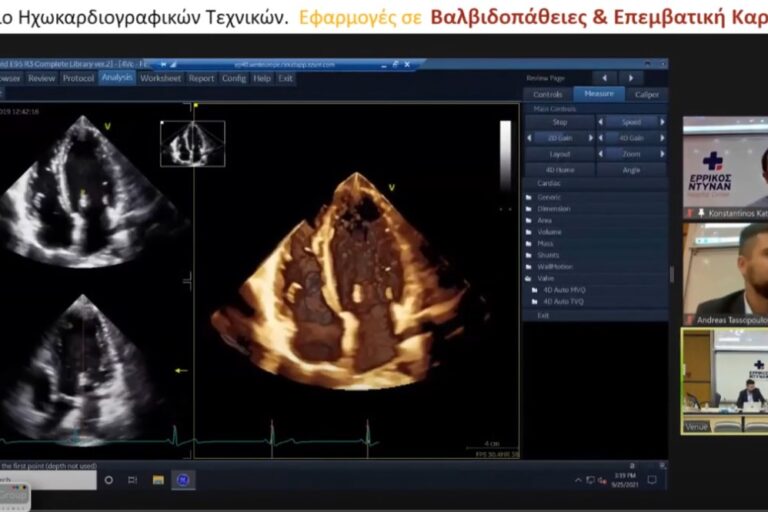The height and width of the screenshot is (512, 768).
Task: Collapse the Cardiac category header
Action: (549, 183)
